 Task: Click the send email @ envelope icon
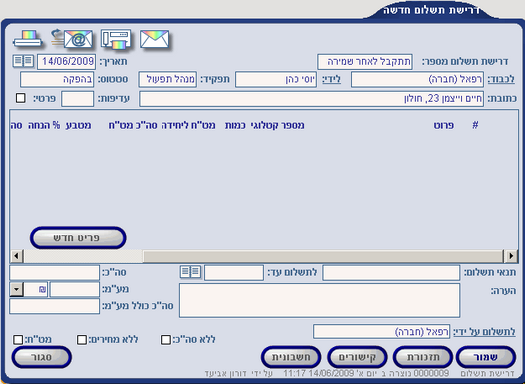[x=72, y=39]
